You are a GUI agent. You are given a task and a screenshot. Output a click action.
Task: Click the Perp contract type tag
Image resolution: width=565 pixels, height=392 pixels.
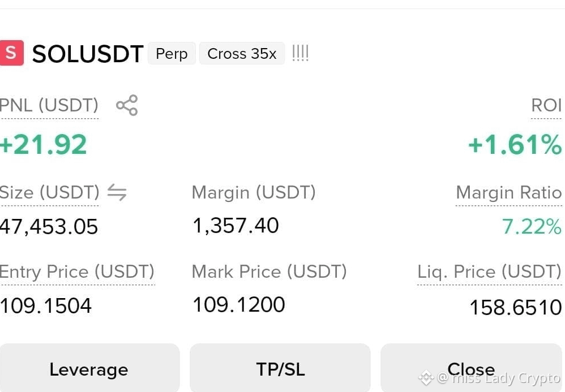[x=172, y=53]
